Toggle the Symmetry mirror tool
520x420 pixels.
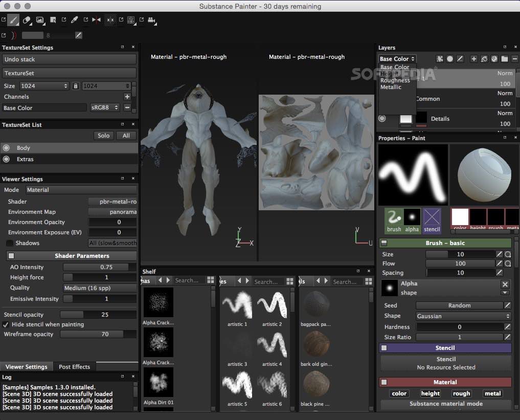(97, 20)
